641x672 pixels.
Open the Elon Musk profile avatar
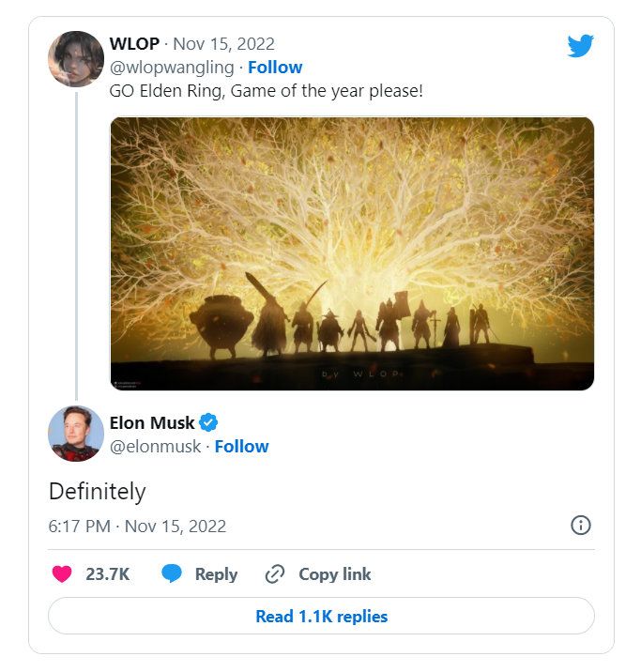pyautogui.click(x=76, y=435)
